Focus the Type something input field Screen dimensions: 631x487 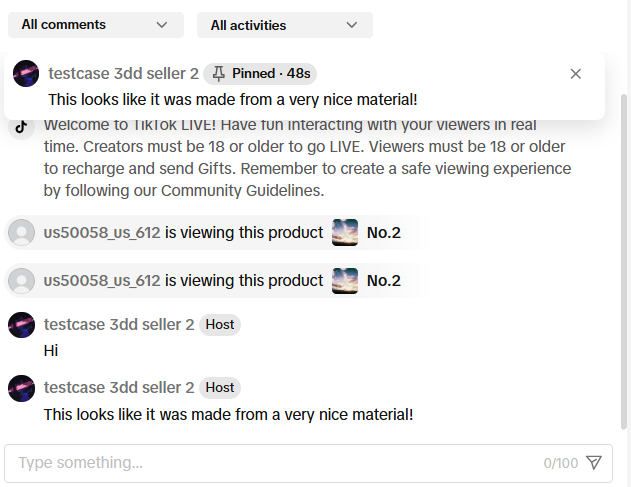click(x=270, y=463)
